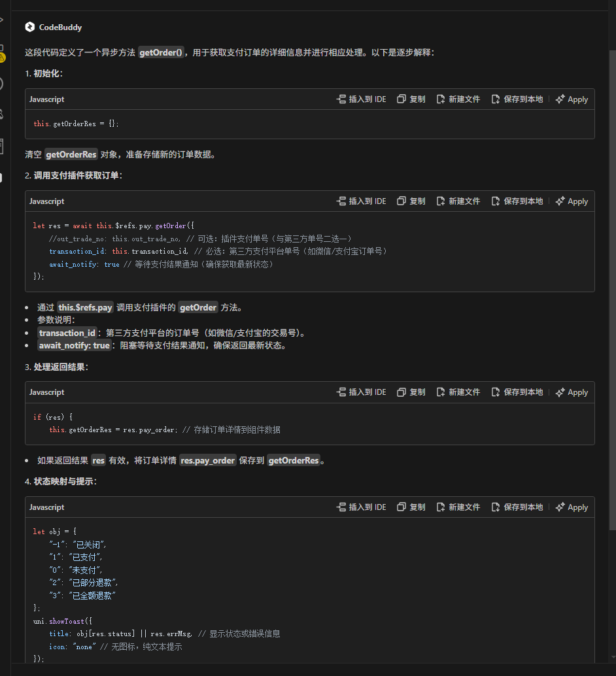The image size is (616, 676).
Task: Insert the 'if (res)' block into IDE
Action: tap(362, 392)
